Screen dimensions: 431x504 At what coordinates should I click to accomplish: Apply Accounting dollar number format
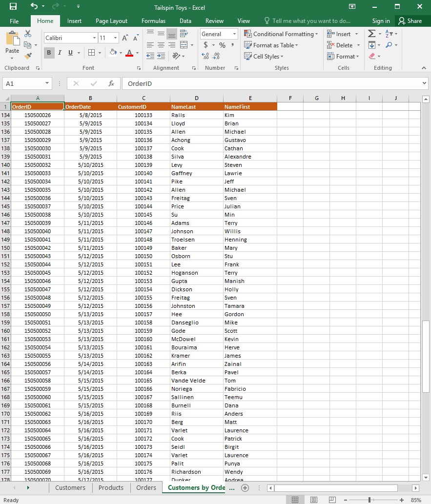click(205, 45)
